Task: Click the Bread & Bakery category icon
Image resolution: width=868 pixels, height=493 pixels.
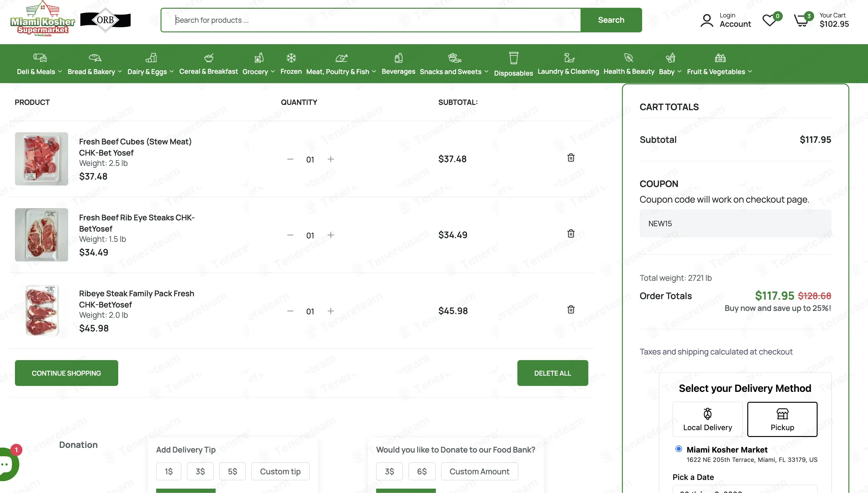Action: click(95, 58)
